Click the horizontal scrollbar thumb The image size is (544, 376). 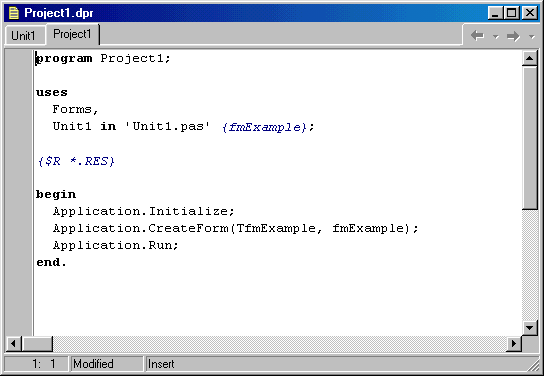pos(37,344)
